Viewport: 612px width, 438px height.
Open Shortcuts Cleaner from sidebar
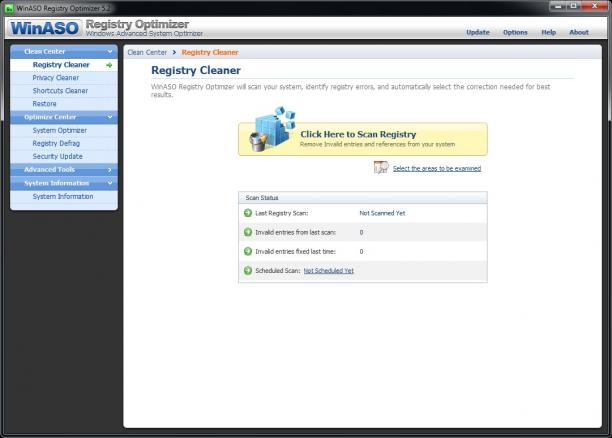point(64,91)
